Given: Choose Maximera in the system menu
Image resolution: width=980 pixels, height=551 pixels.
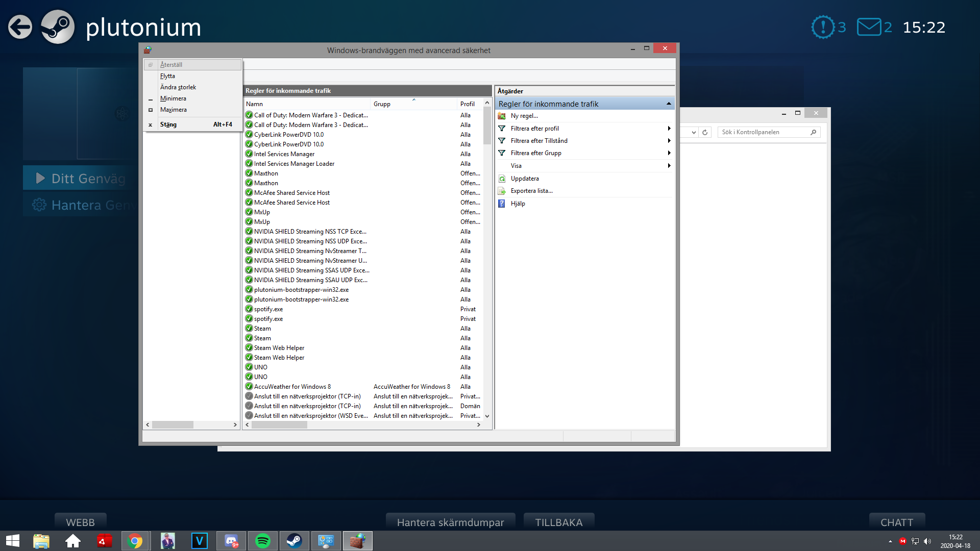Looking at the screenshot, I should (x=192, y=110).
